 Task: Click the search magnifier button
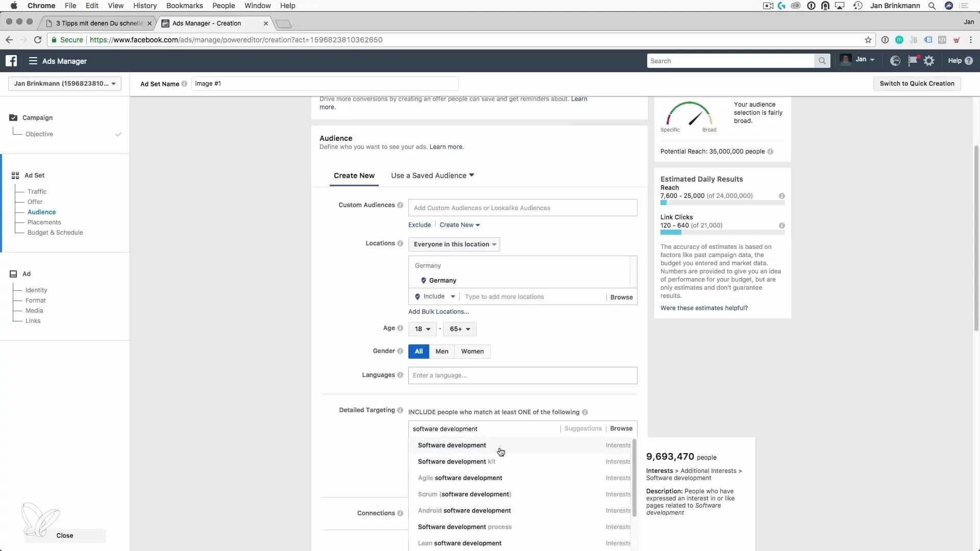pyautogui.click(x=822, y=61)
